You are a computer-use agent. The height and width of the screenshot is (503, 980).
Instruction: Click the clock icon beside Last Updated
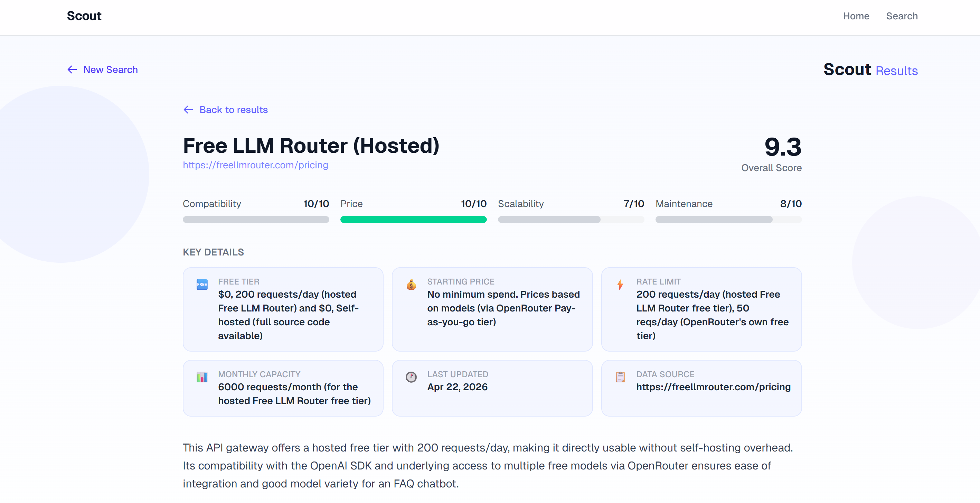(x=411, y=377)
